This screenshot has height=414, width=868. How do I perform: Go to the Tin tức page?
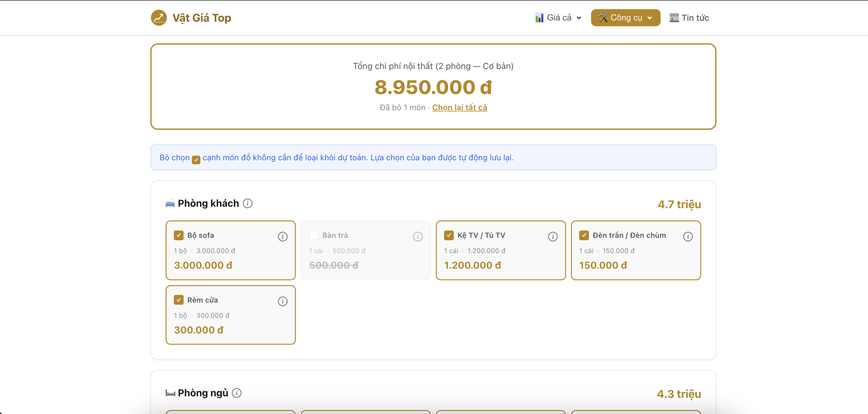tap(689, 17)
